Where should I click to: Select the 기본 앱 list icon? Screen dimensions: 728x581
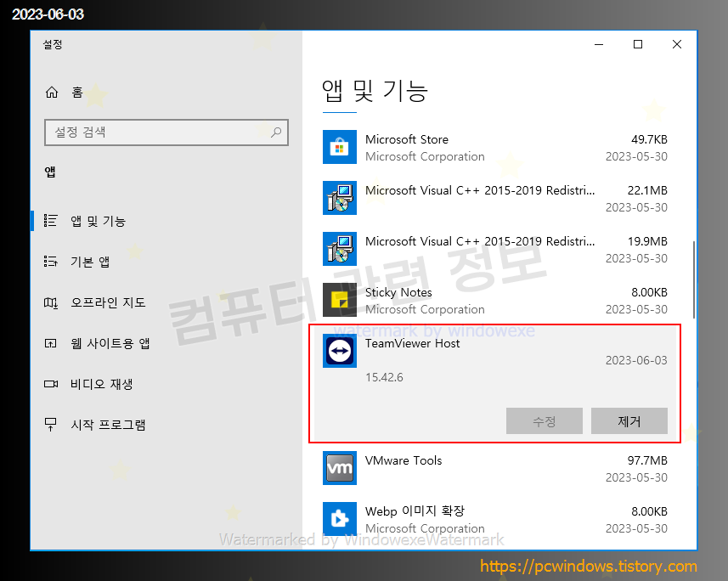coord(51,262)
